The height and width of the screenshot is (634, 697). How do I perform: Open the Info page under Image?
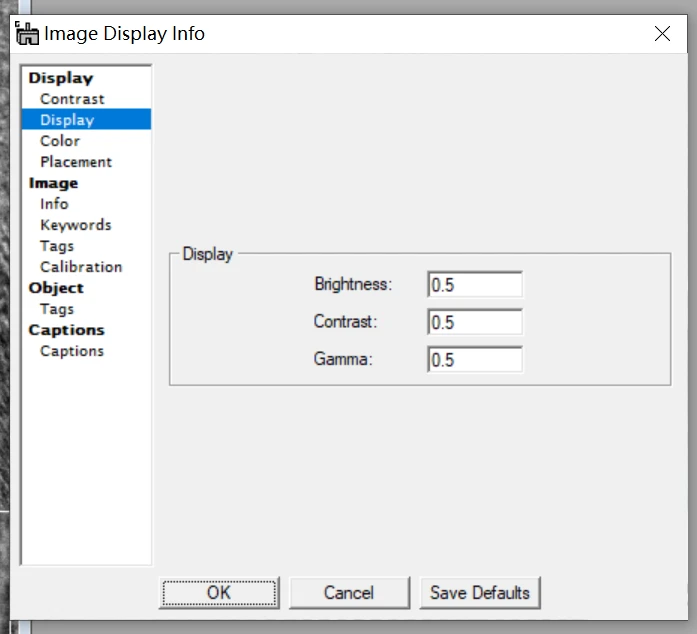[54, 204]
